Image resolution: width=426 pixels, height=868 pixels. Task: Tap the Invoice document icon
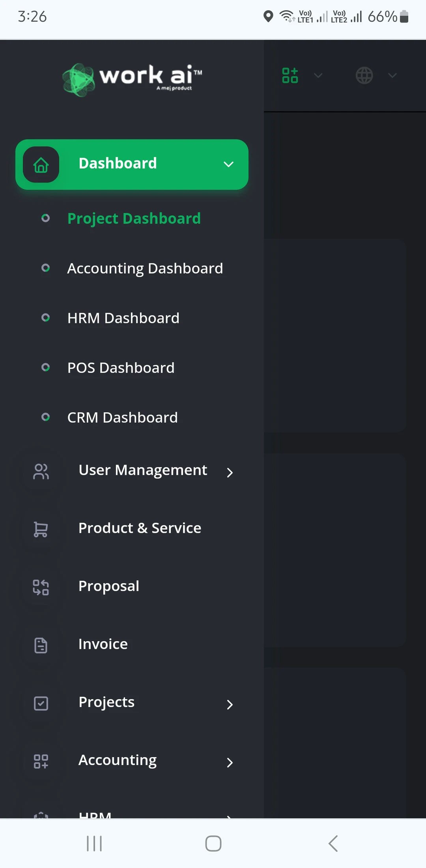(41, 645)
